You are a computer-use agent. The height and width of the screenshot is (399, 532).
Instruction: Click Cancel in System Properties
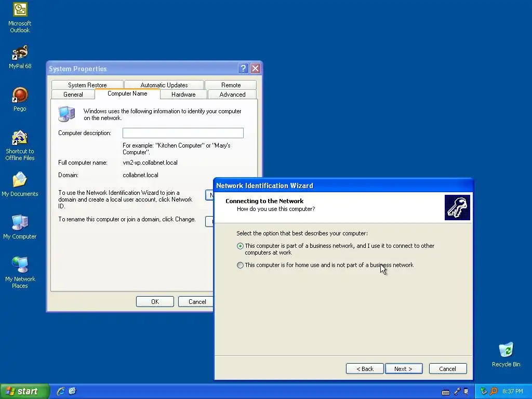pyautogui.click(x=197, y=302)
